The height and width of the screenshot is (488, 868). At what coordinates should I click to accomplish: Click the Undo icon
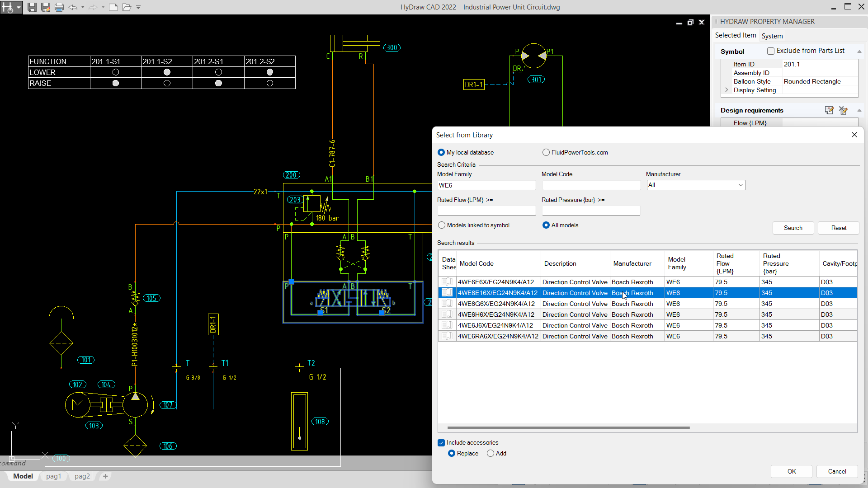pyautogui.click(x=73, y=7)
